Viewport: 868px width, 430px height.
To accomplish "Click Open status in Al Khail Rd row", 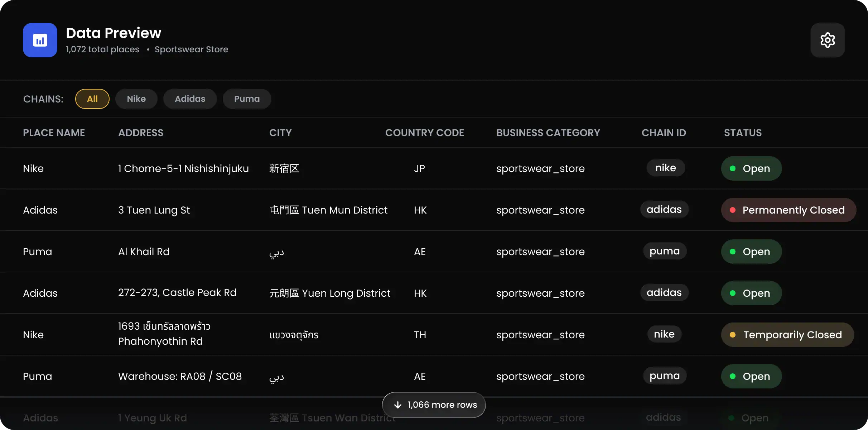I will tap(751, 252).
